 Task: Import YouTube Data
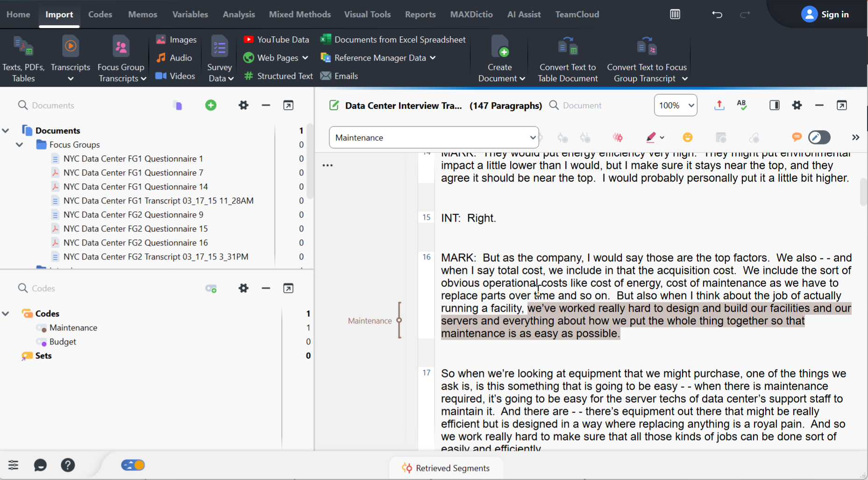click(x=276, y=40)
